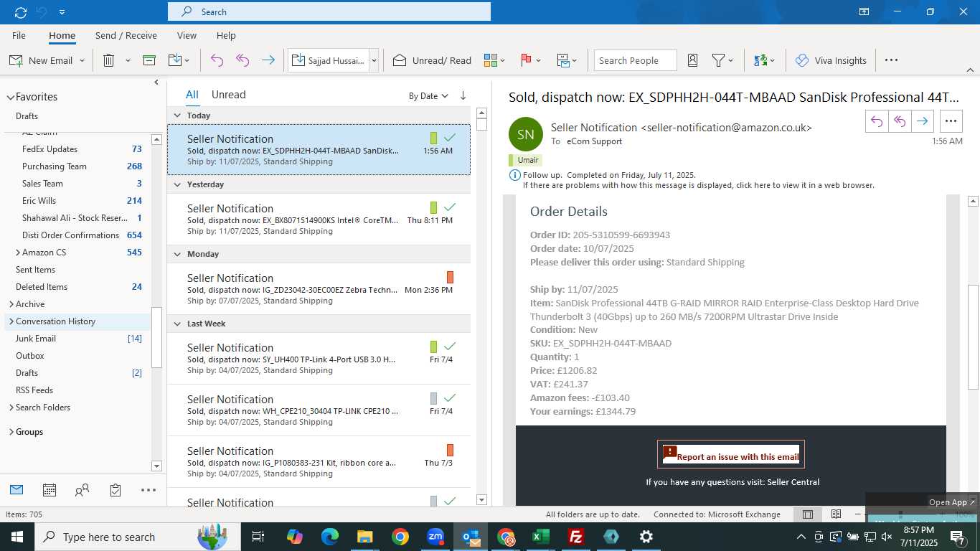This screenshot has height=551, width=980.
Task: Toggle the completed checkmark on SY_UH400 email
Action: point(450,347)
